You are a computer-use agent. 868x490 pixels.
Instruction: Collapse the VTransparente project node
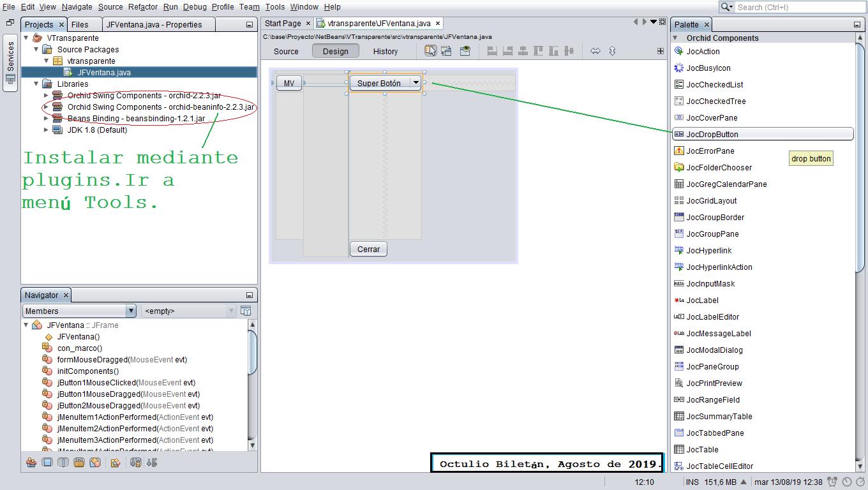(x=26, y=38)
